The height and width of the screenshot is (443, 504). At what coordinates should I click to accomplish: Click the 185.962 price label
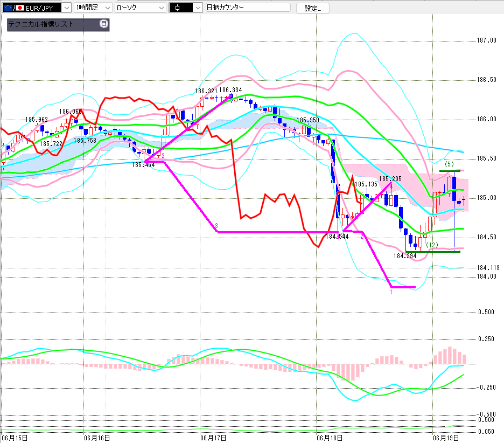pyautogui.click(x=37, y=120)
